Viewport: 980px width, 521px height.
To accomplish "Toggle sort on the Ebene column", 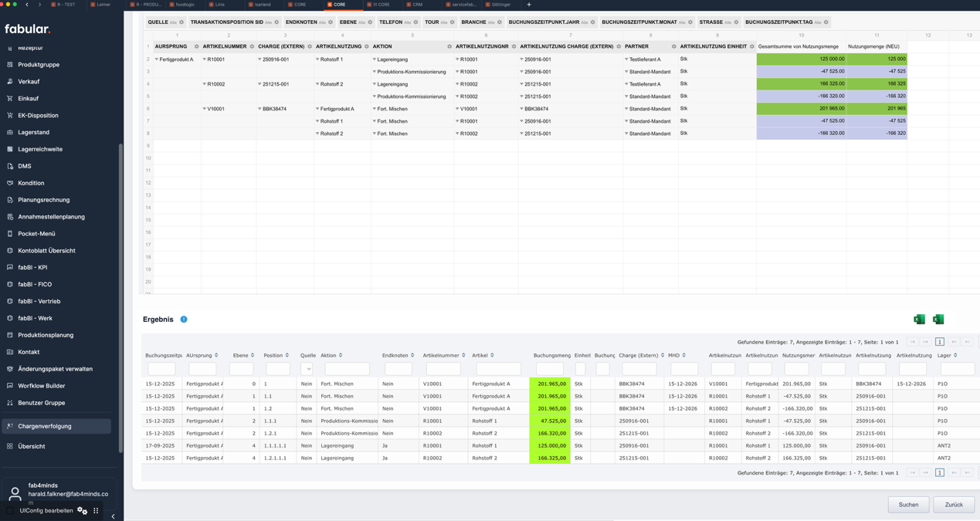I will tap(252, 356).
